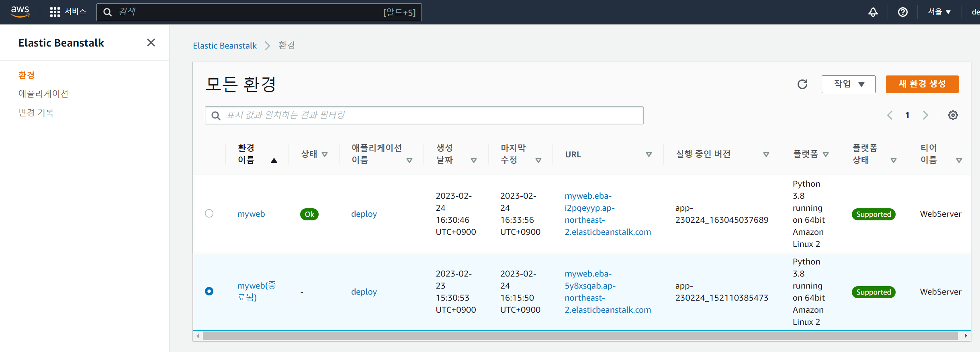Open the 서비스 services grid menu

55,12
